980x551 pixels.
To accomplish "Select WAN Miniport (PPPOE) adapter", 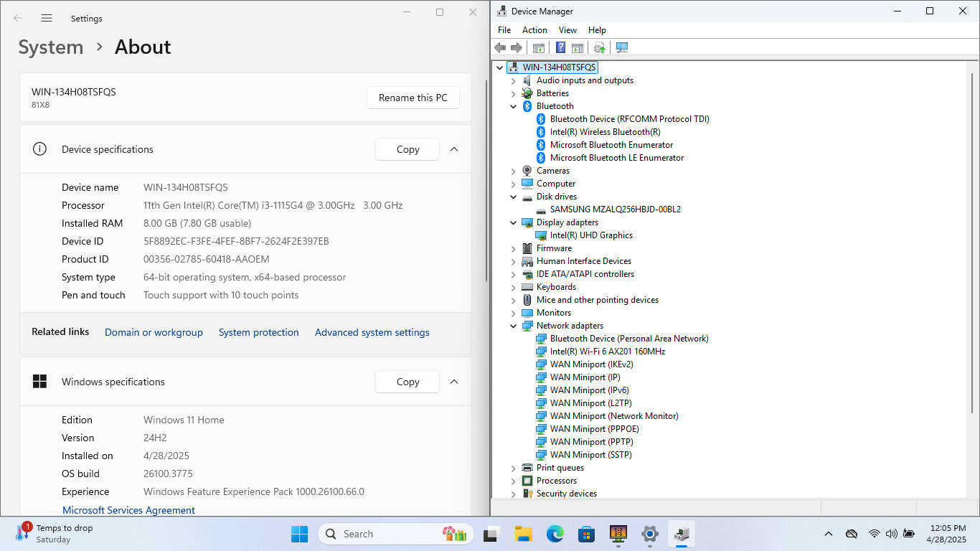I will [594, 429].
